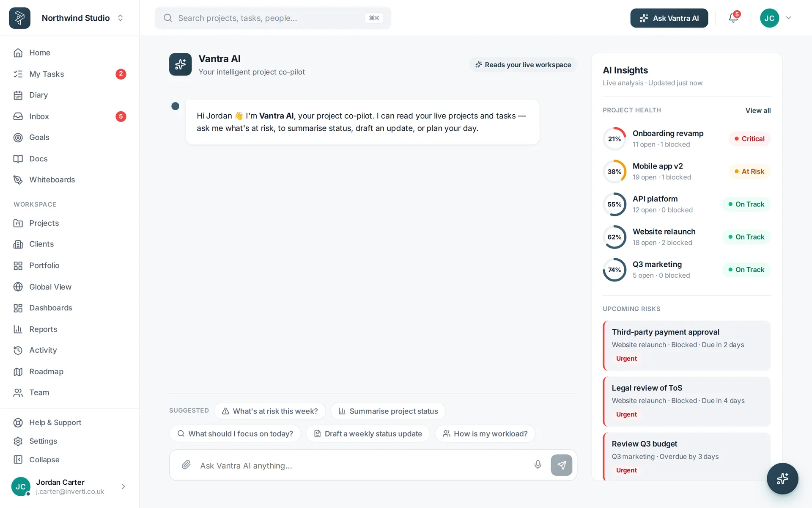Expand Jordan Carter profile chevron
This screenshot has height=508, width=812.
123,486
